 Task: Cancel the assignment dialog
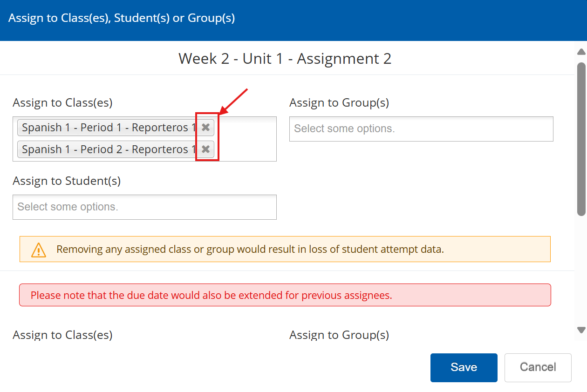(x=538, y=367)
